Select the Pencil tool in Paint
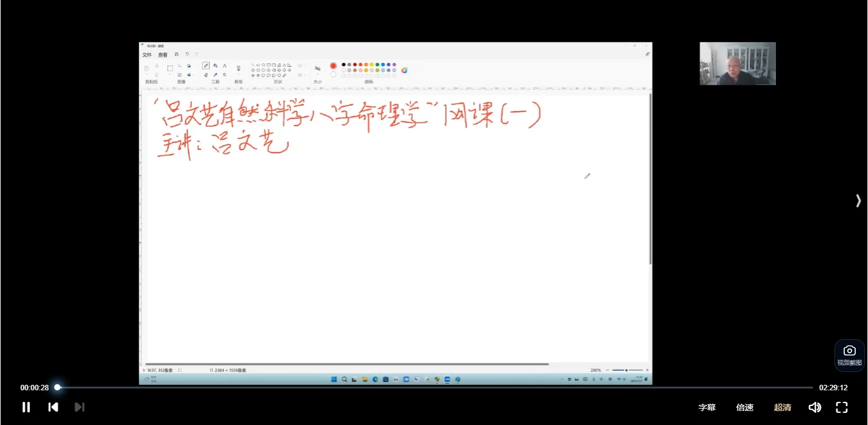The height and width of the screenshot is (425, 868). click(206, 66)
